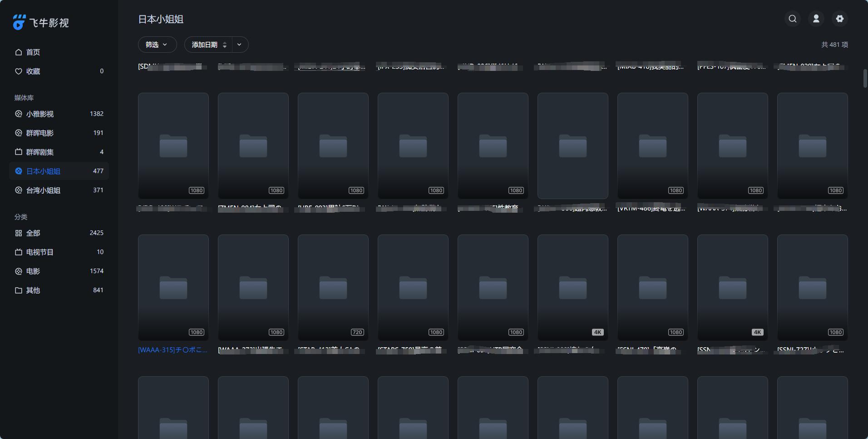Open 群晖电影 media library
Image resolution: width=868 pixels, height=439 pixels.
59,133
